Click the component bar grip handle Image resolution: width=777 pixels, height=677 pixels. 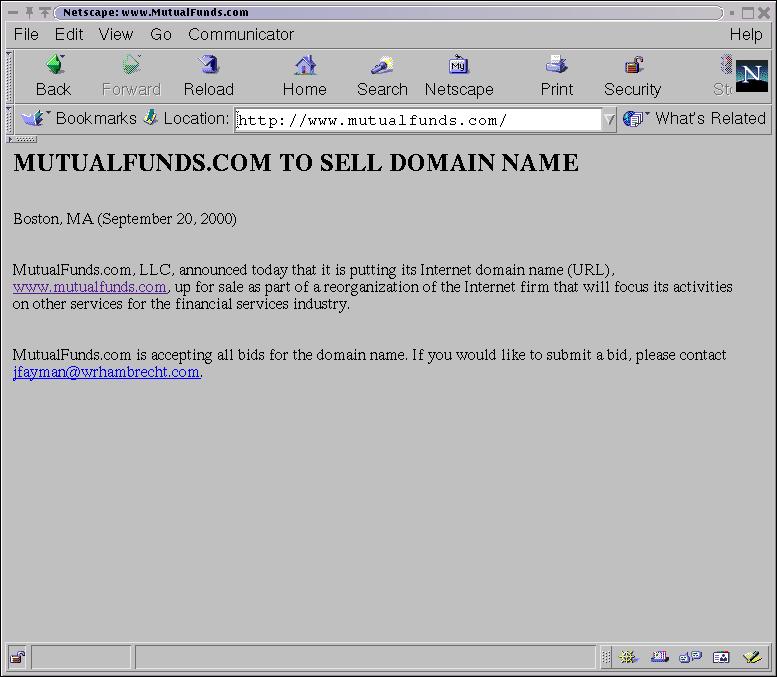click(x=607, y=657)
